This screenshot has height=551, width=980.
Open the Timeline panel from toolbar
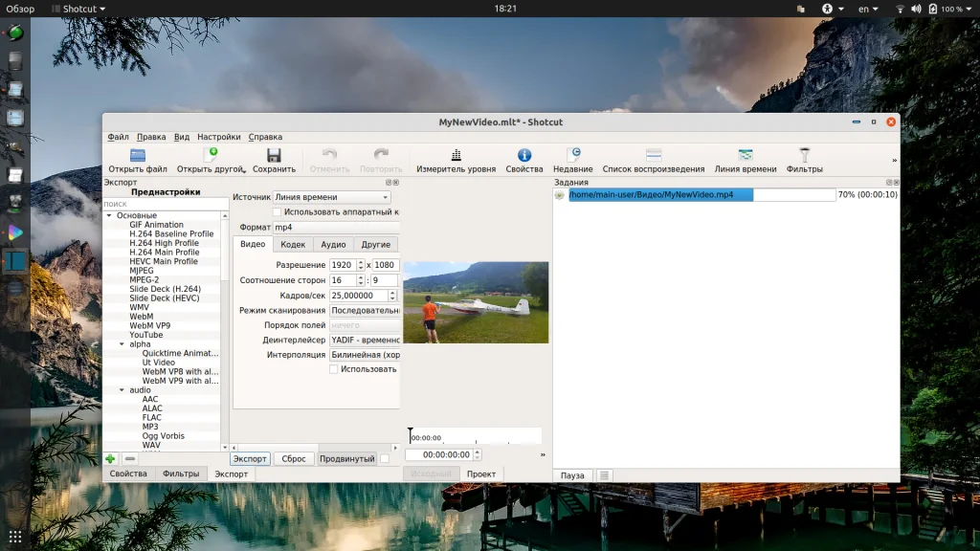[x=746, y=155]
